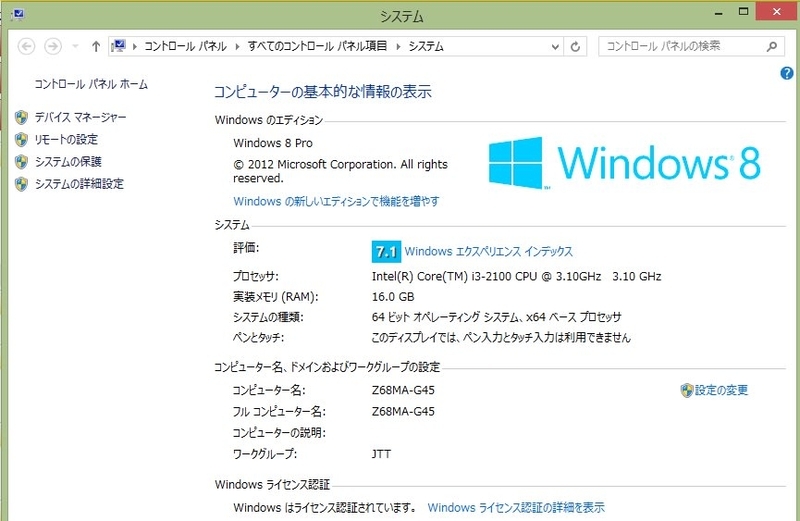This screenshot has height=521, width=800.
Task: Open the recent locations dropdown arrow
Action: pos(75,46)
